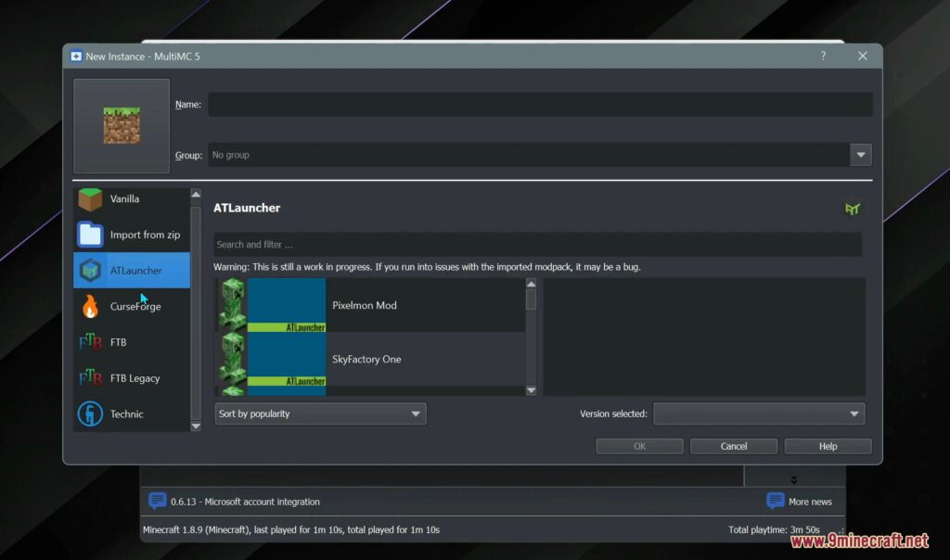Click the Cancel button
This screenshot has width=950, height=560.
tap(734, 446)
